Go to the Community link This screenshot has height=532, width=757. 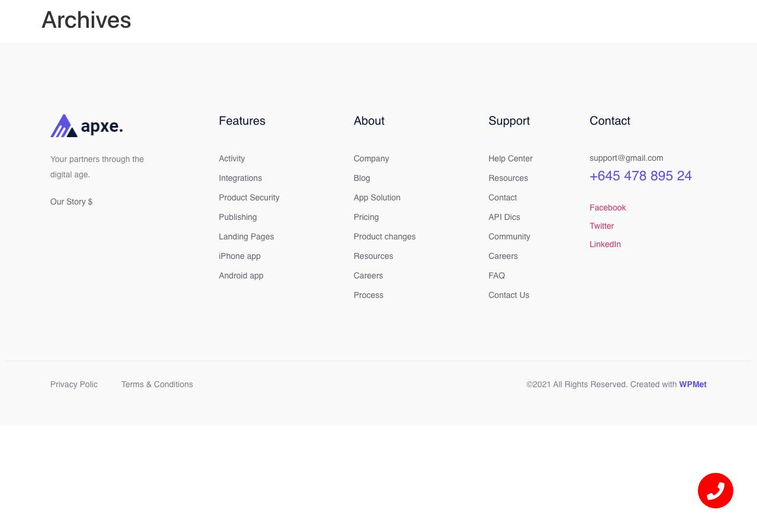click(509, 236)
